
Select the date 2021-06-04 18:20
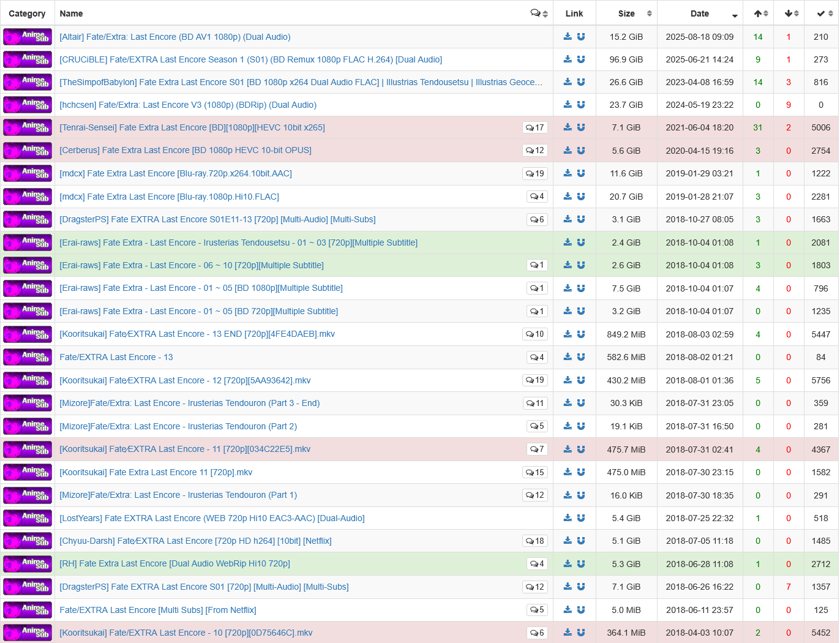[x=700, y=127]
